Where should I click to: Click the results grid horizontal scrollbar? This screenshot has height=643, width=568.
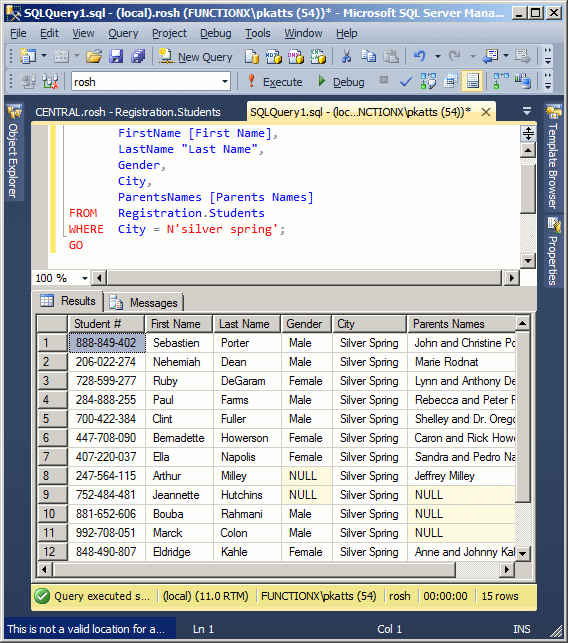(x=275, y=570)
